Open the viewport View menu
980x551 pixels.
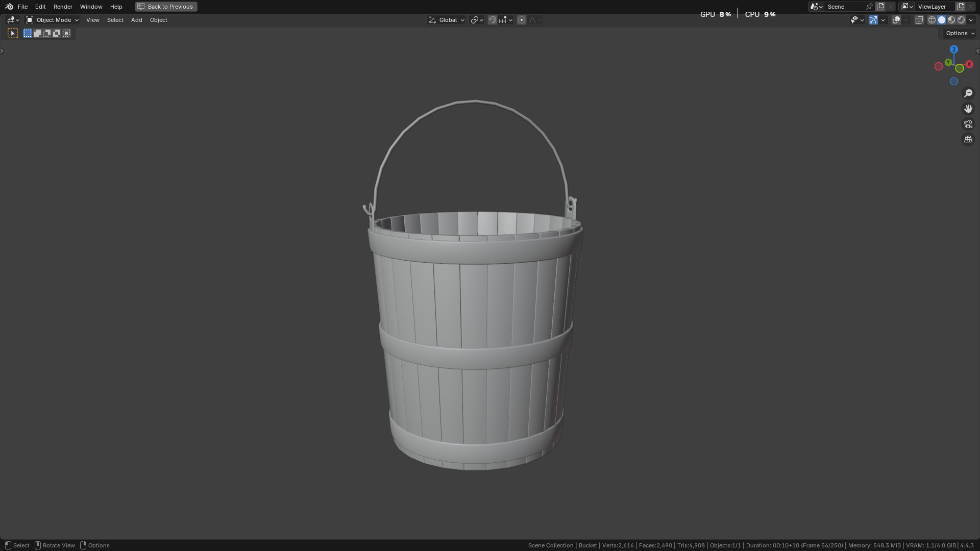tap(92, 20)
